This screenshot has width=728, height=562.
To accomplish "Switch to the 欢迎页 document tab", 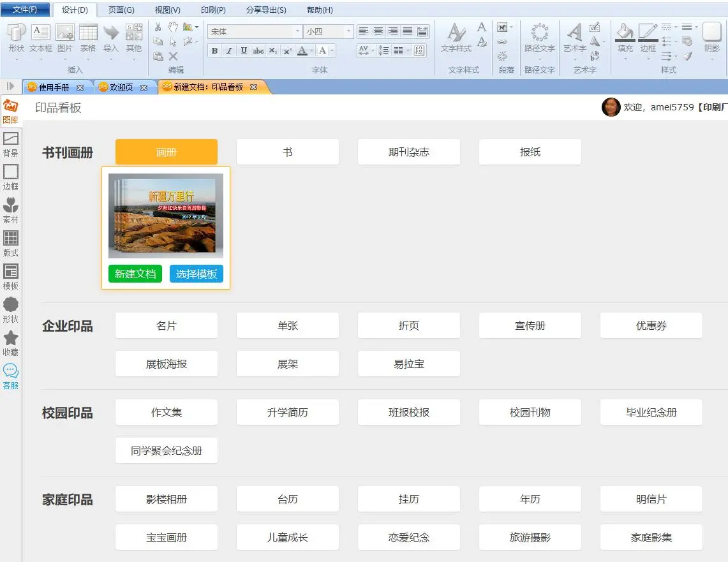I will pyautogui.click(x=121, y=87).
